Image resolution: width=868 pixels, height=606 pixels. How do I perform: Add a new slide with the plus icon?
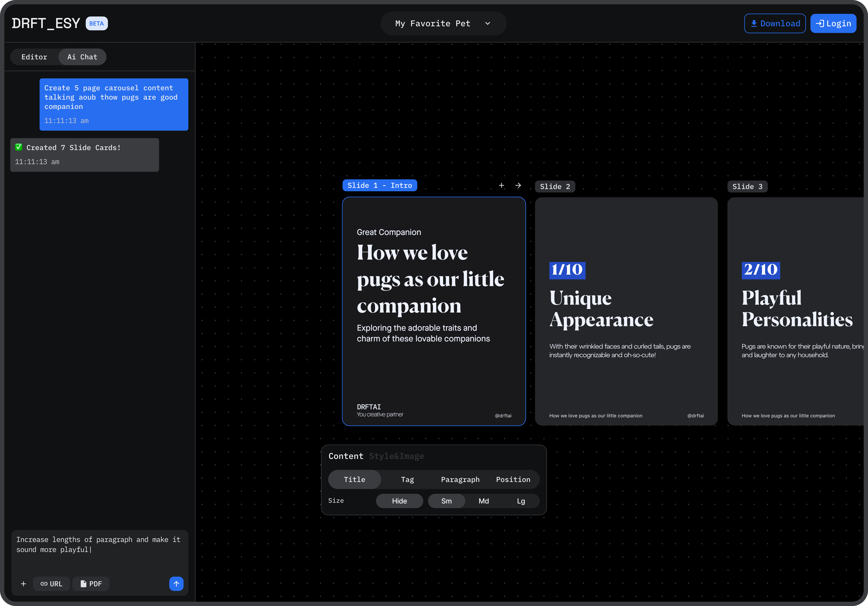(x=502, y=185)
